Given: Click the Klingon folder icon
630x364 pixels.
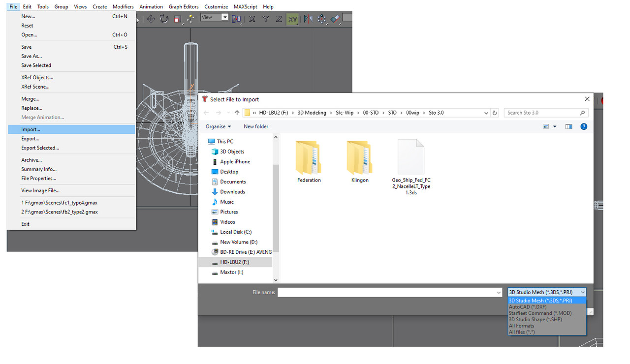Looking at the screenshot, I should tap(360, 157).
